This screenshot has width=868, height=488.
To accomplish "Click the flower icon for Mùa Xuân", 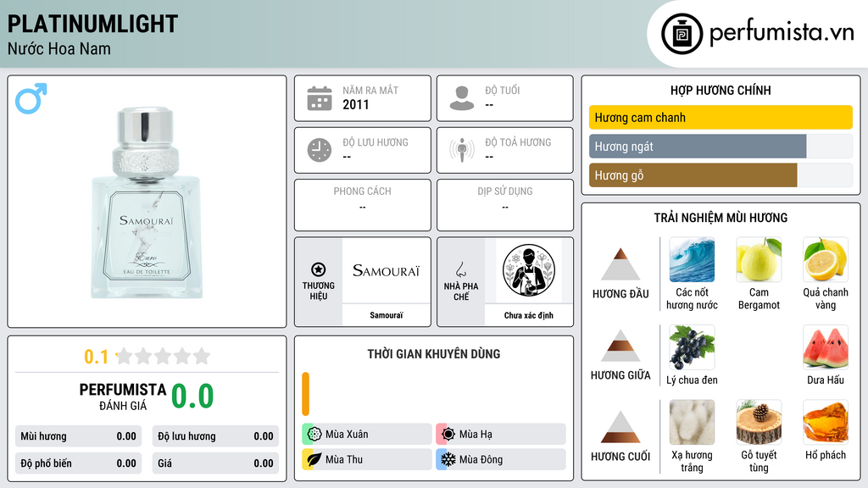I will click(314, 435).
